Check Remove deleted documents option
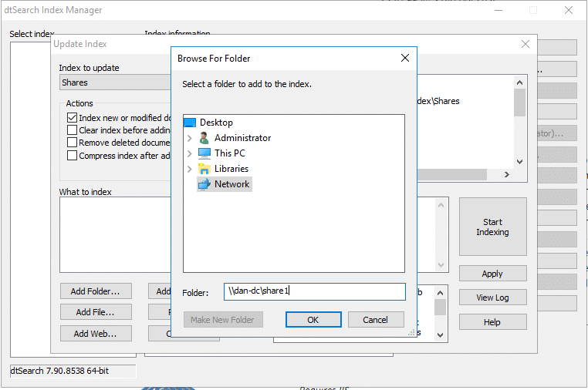Image resolution: width=588 pixels, height=390 pixels. [x=73, y=143]
